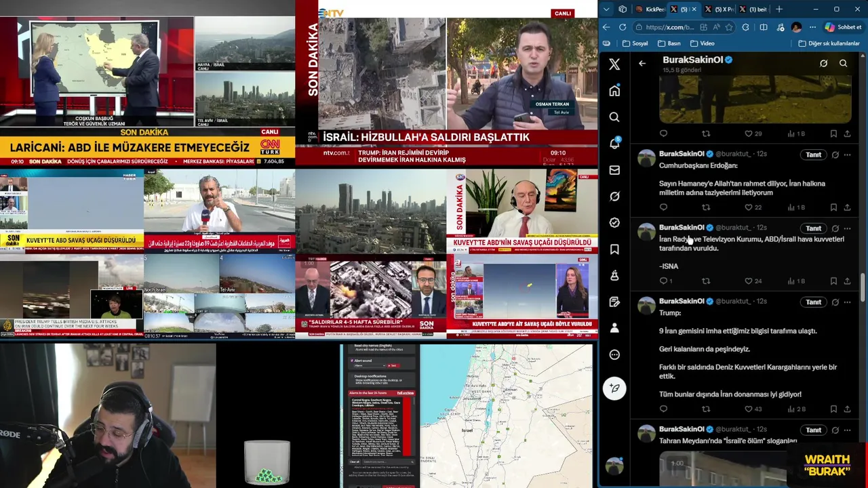Open the Full archive link

[x=405, y=393]
